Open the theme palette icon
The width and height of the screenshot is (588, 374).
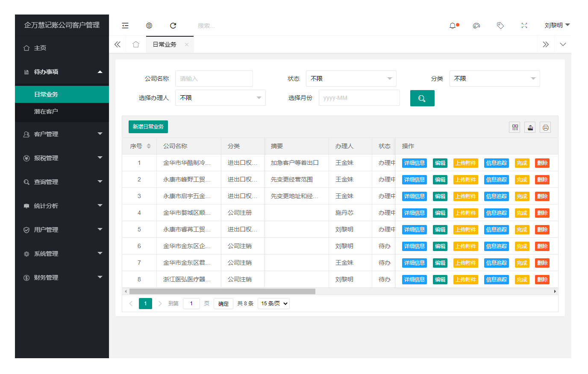[x=476, y=26]
